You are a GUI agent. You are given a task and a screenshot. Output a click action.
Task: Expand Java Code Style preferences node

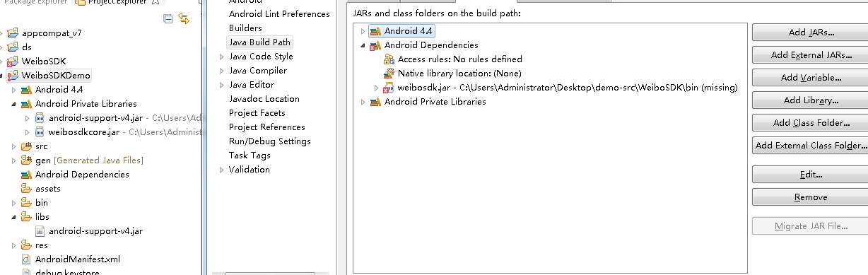222,57
